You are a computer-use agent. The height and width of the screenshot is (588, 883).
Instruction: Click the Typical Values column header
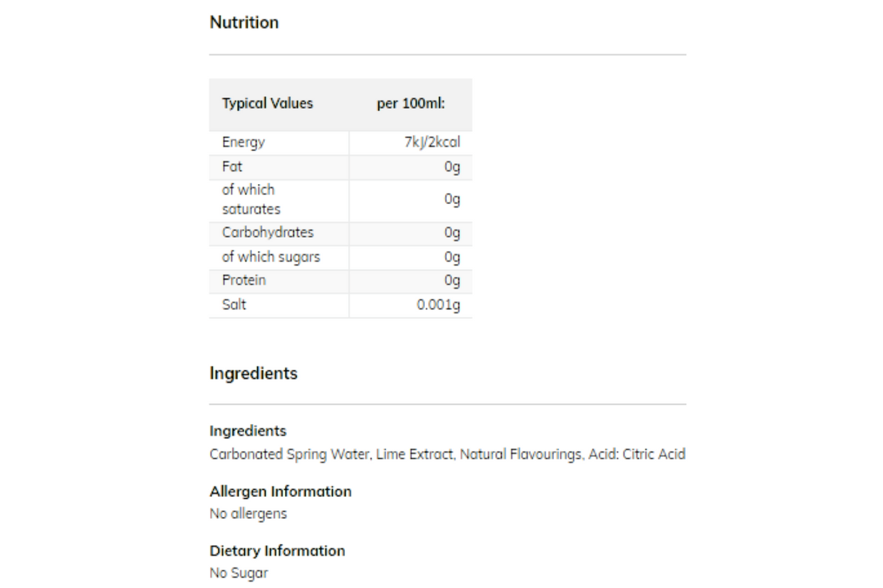(267, 103)
